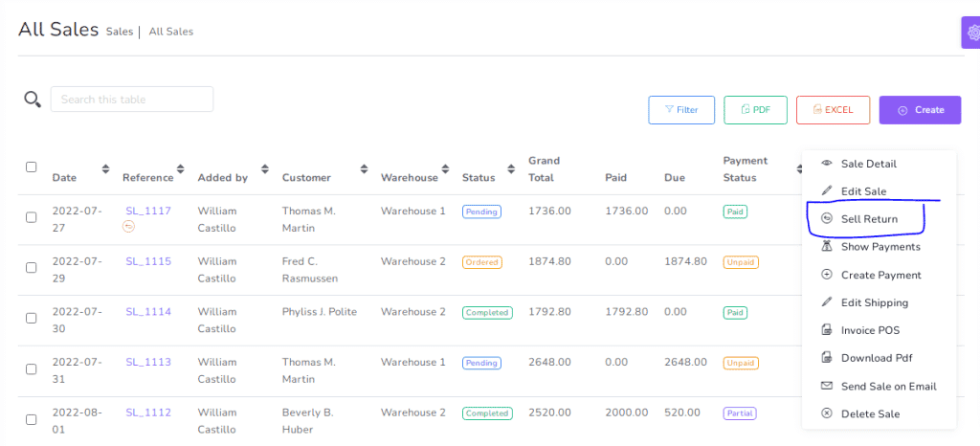Sort by Customer column sort arrows
Screen dimensions: 980x446
point(365,170)
